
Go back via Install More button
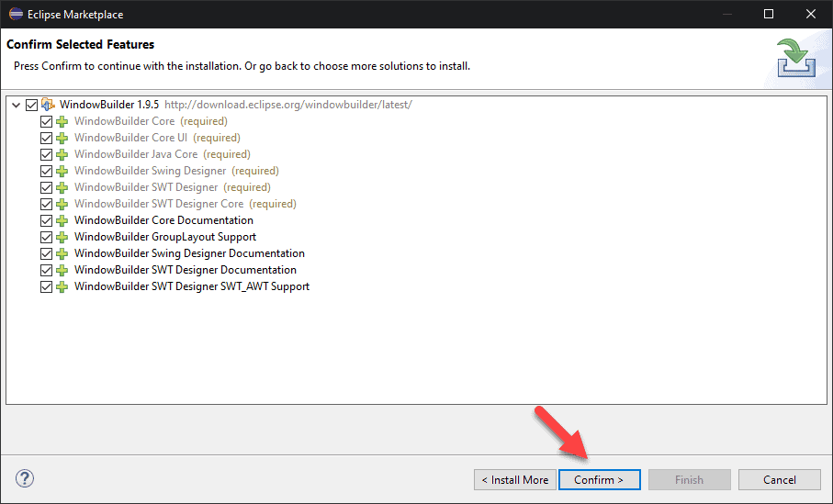point(515,479)
